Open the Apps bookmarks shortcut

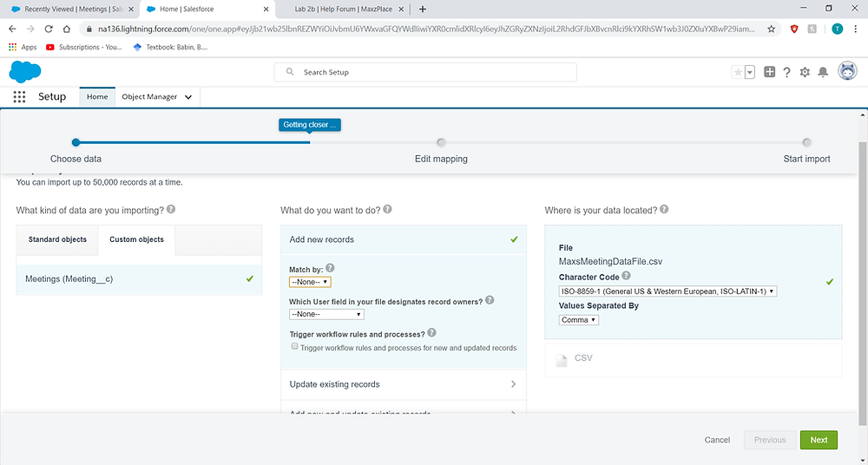23,47
